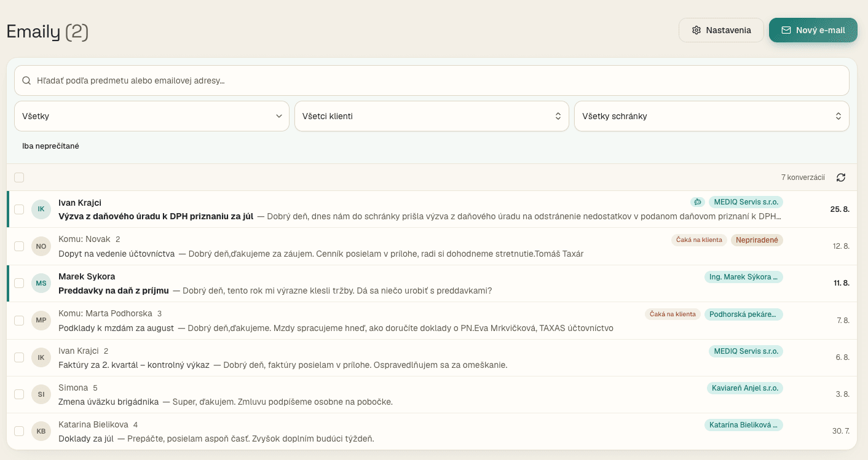Tick the Doklady za júl email checkbox
The height and width of the screenshot is (460, 868).
[19, 431]
